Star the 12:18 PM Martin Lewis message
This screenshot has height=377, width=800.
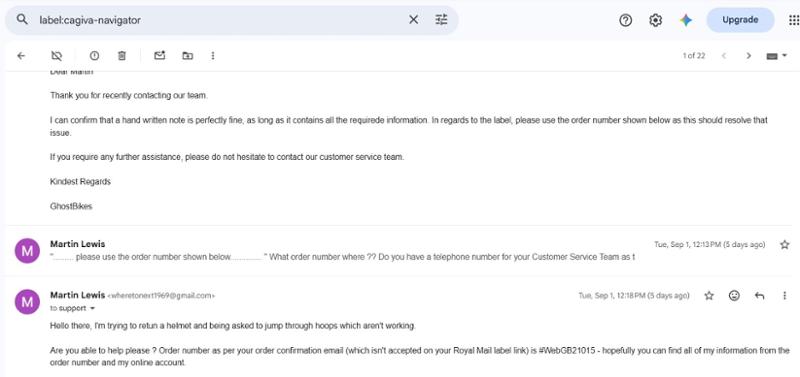click(x=709, y=295)
